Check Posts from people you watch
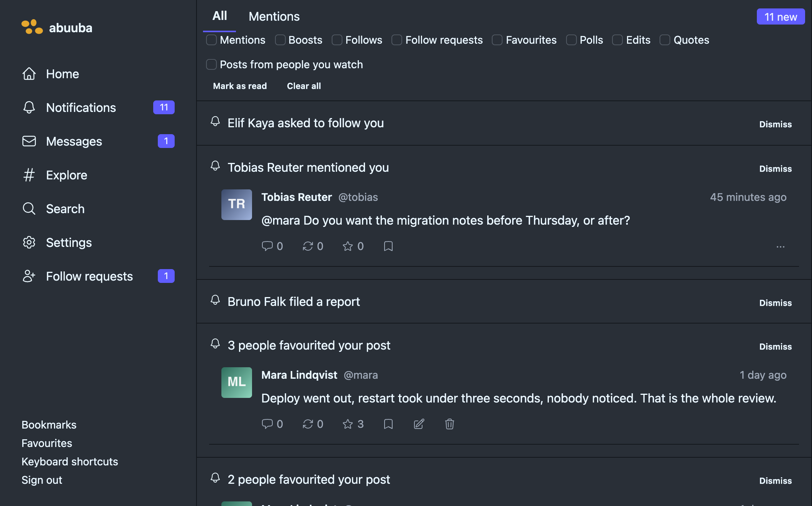 click(x=211, y=64)
